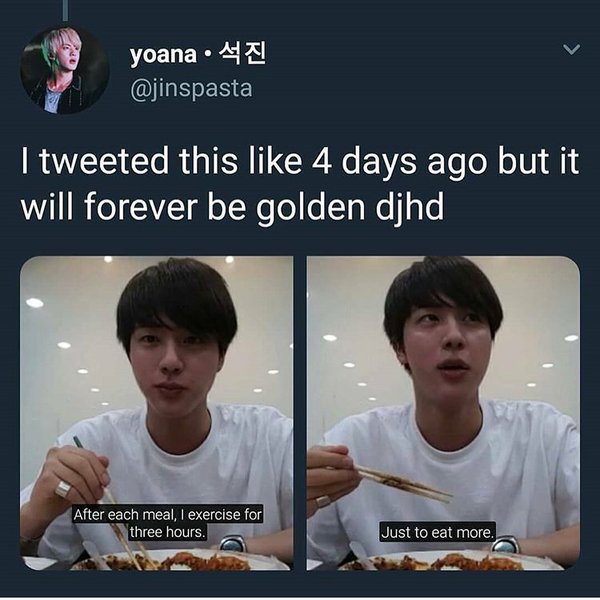
Task: Open the tweet options chevron menu
Action: [572, 49]
